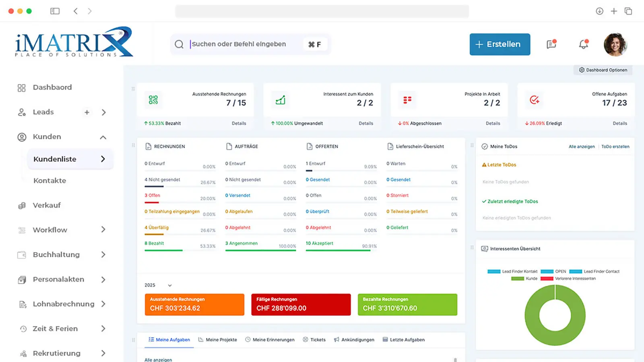Collapse the Kunden section in the sidebar

[x=103, y=137]
